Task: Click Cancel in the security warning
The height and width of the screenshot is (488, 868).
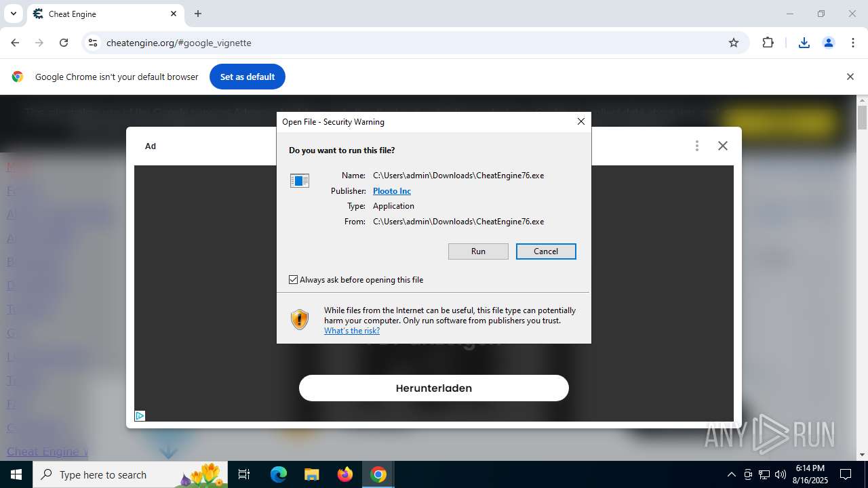Action: pos(546,251)
